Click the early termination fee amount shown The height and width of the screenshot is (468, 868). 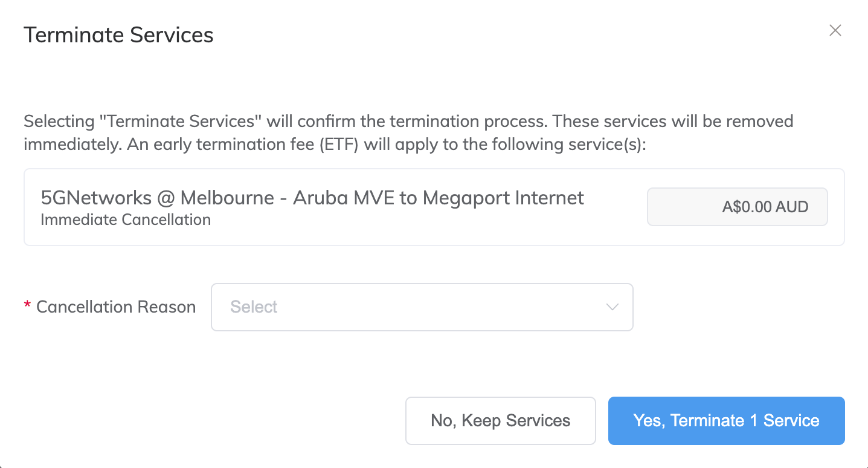765,206
